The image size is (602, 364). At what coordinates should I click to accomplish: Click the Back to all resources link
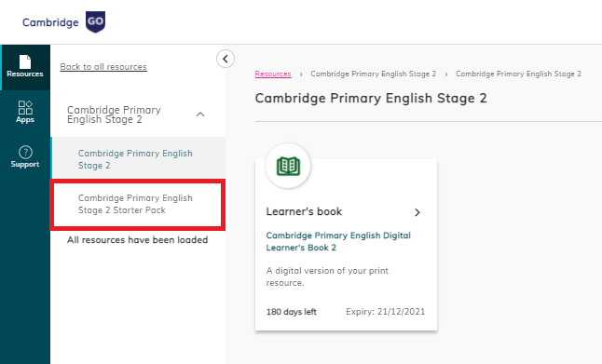point(103,67)
